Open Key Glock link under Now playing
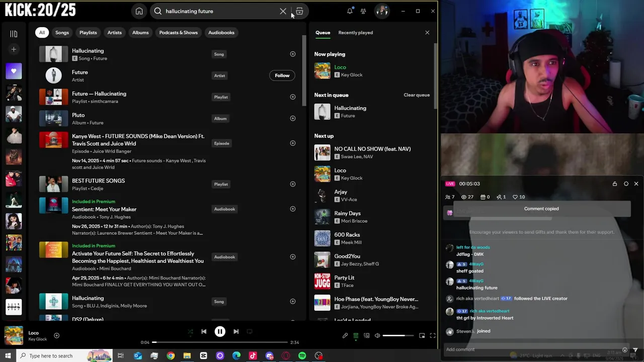 click(352, 75)
